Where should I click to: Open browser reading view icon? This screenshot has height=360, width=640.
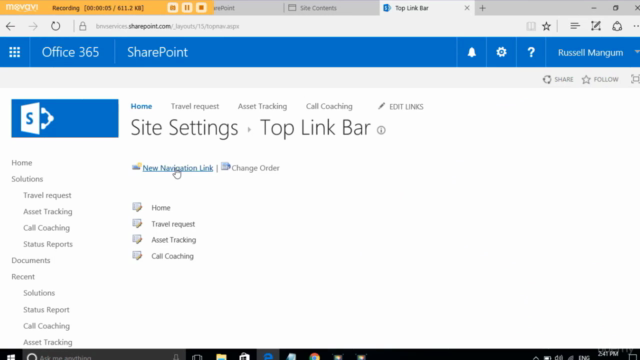point(531,27)
